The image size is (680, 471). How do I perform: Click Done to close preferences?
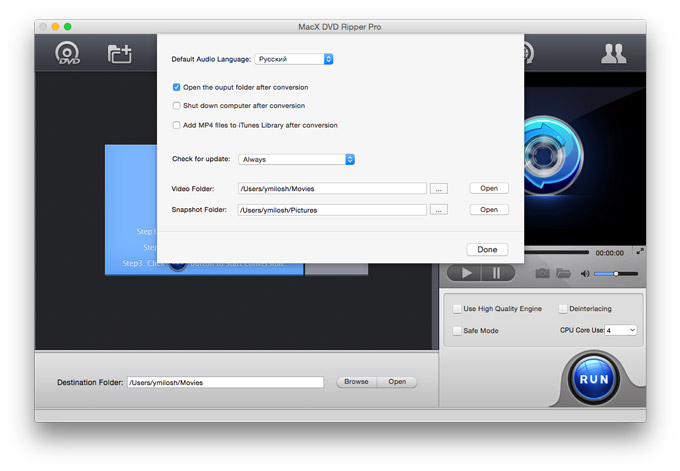[487, 249]
